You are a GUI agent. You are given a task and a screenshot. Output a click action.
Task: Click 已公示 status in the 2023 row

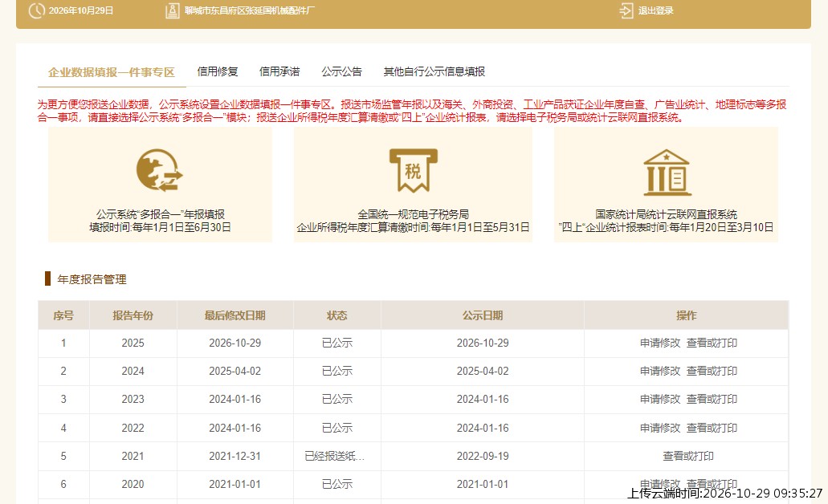tap(337, 399)
